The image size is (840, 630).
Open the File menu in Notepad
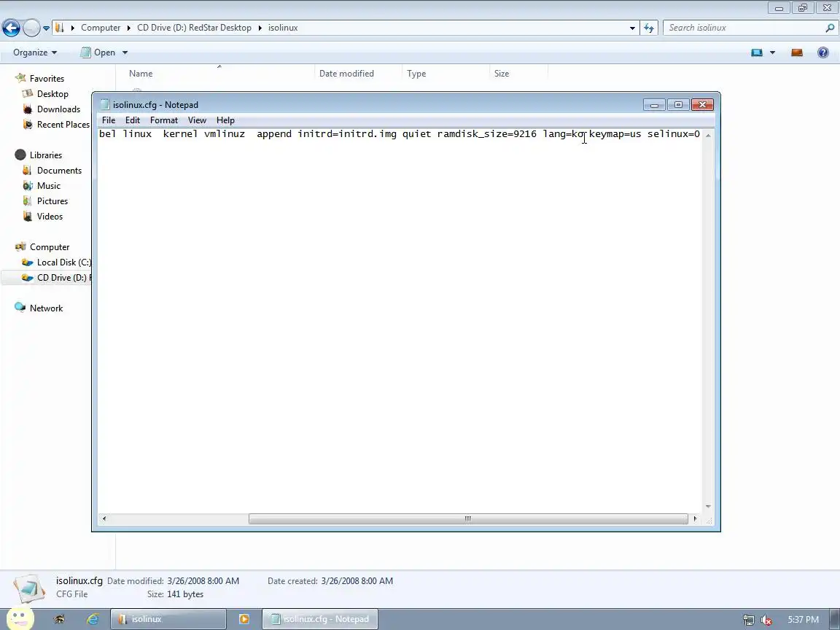click(x=109, y=120)
